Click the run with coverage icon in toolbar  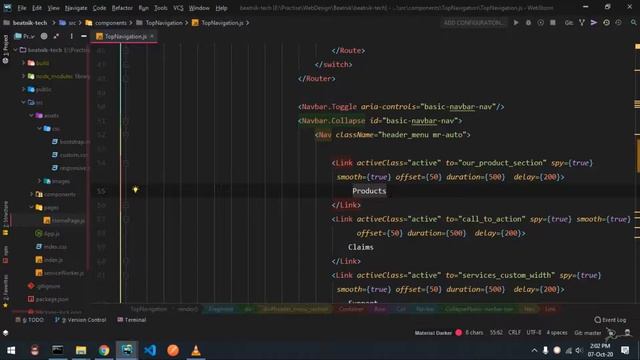(540, 23)
